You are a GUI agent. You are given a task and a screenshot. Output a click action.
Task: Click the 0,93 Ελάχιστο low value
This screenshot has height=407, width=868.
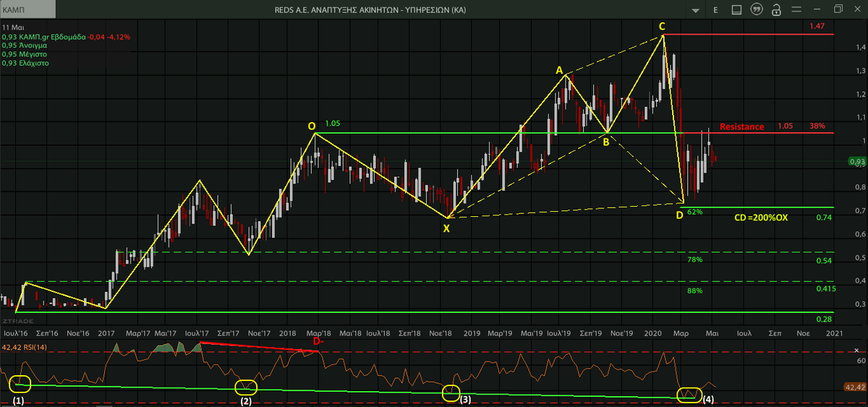click(25, 64)
